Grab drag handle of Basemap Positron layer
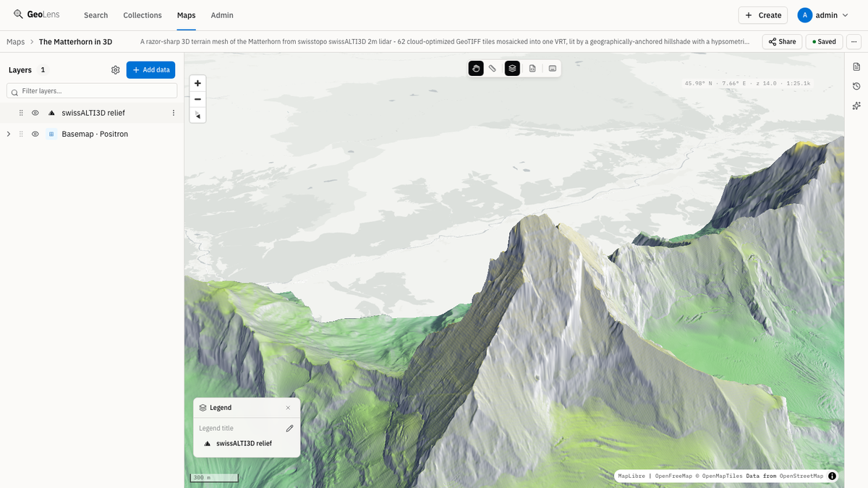The height and width of the screenshot is (488, 868). (x=21, y=134)
